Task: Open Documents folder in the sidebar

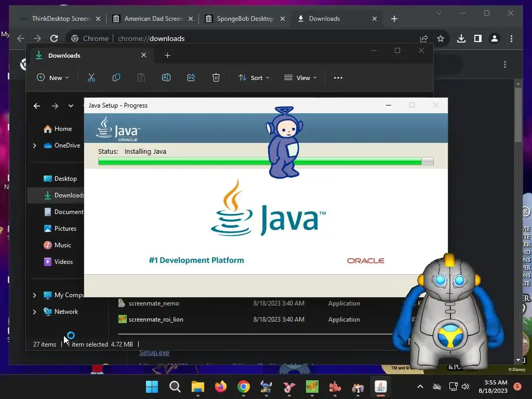Action: point(63,212)
